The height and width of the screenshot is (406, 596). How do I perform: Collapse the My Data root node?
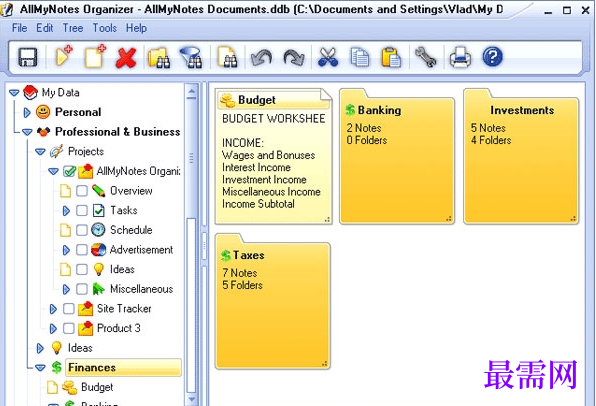tap(14, 92)
